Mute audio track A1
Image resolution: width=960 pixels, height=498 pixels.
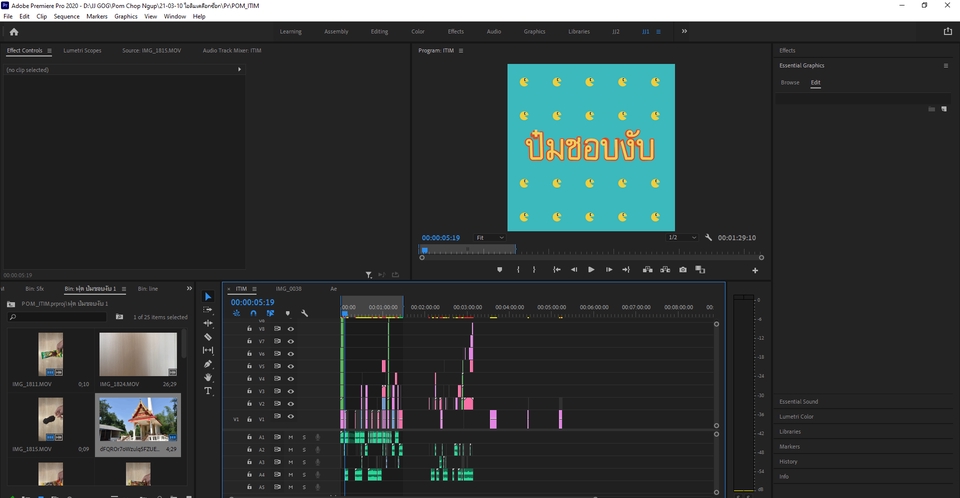pos(291,437)
